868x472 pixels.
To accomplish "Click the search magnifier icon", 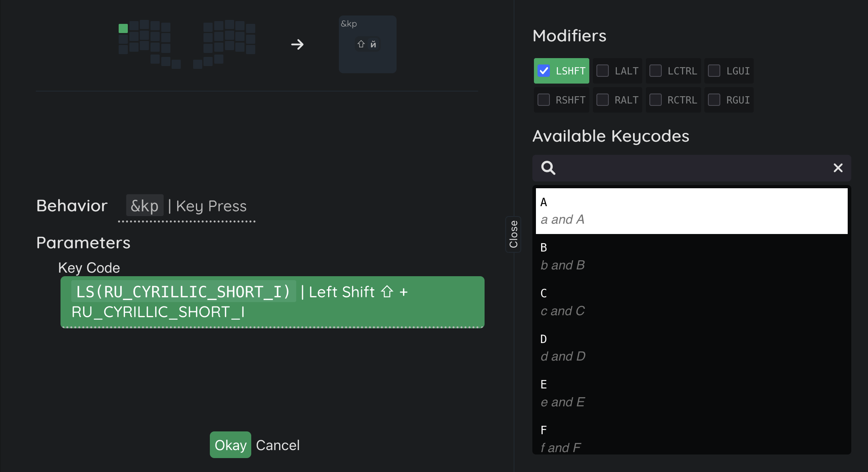I will tap(548, 168).
